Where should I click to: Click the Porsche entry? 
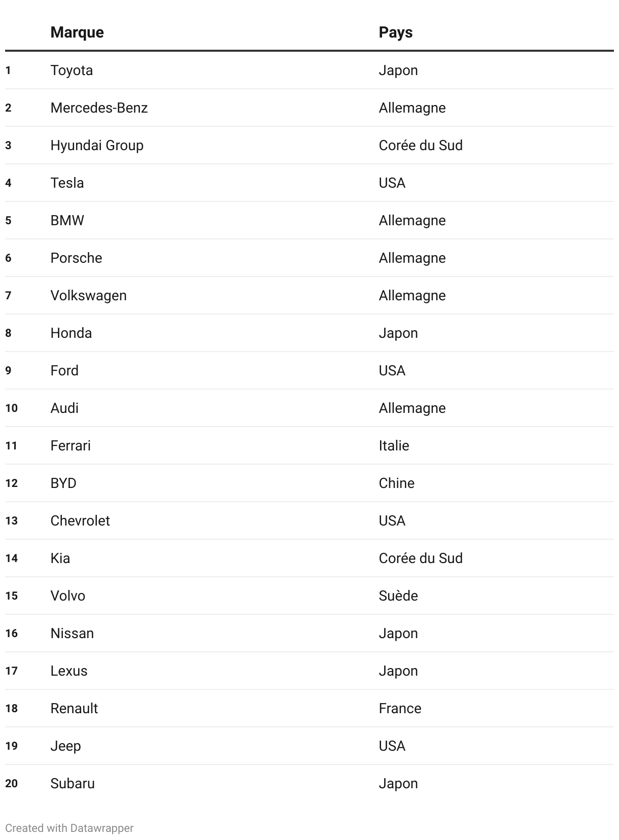(x=76, y=258)
